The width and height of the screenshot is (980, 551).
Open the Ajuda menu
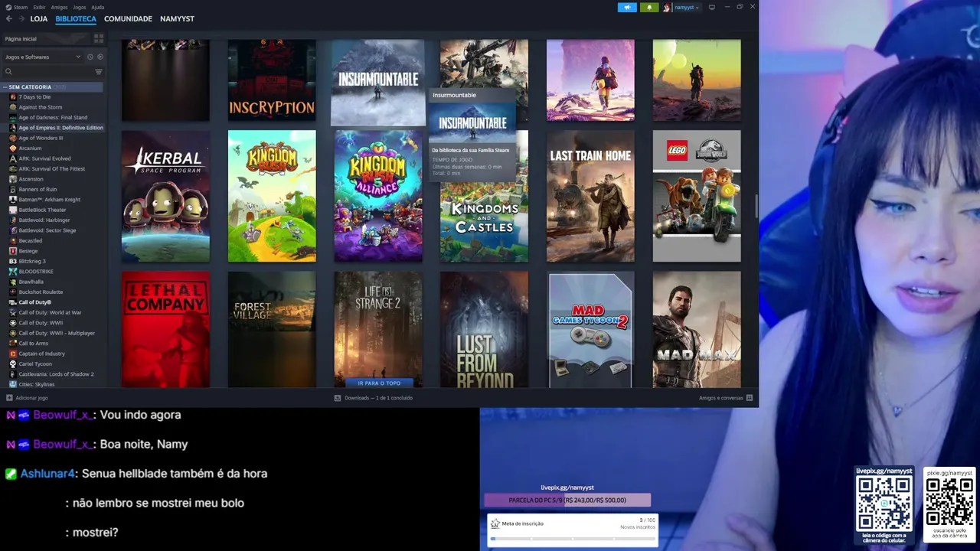(x=98, y=7)
